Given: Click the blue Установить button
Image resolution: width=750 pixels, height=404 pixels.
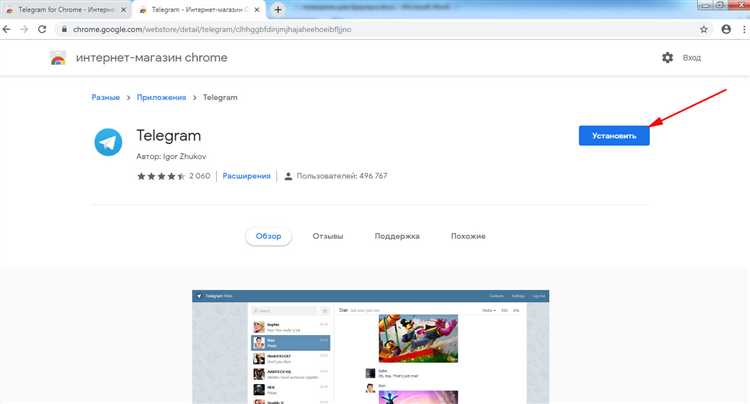Looking at the screenshot, I should click(614, 136).
